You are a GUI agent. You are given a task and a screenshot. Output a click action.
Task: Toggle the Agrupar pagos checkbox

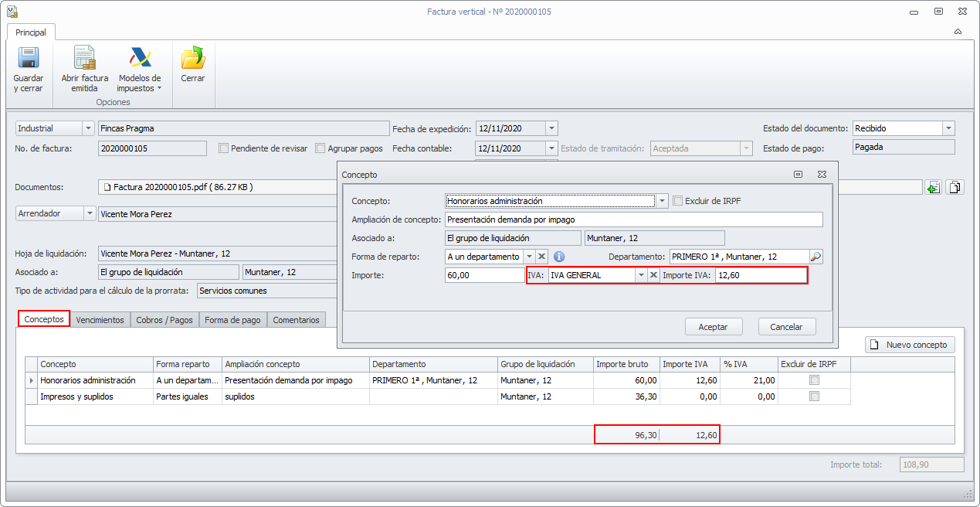[320, 148]
